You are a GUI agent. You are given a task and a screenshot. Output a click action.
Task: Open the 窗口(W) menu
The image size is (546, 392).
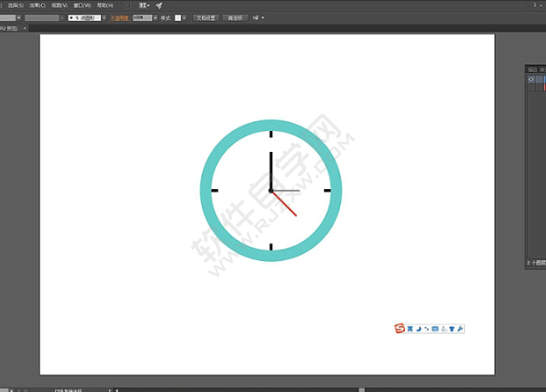click(x=82, y=5)
